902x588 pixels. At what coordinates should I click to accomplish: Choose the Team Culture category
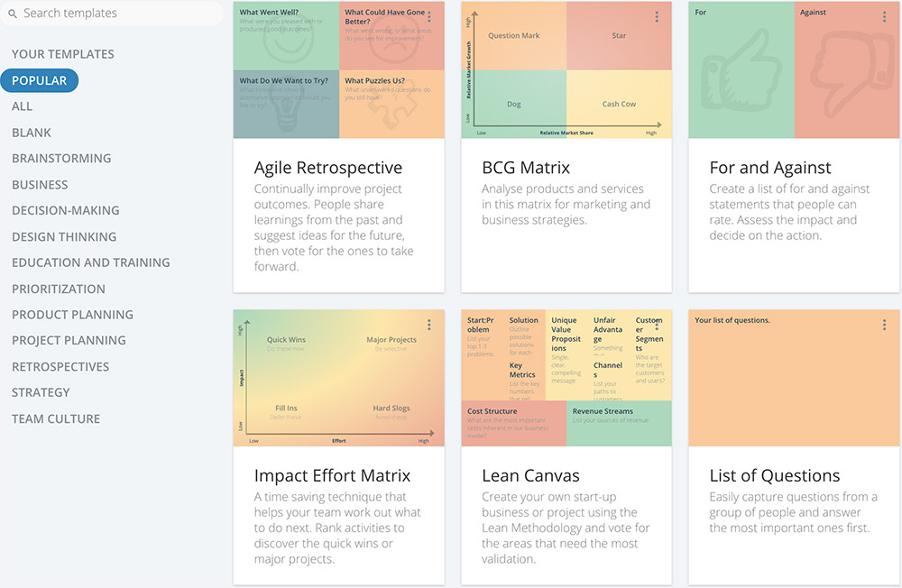56,418
